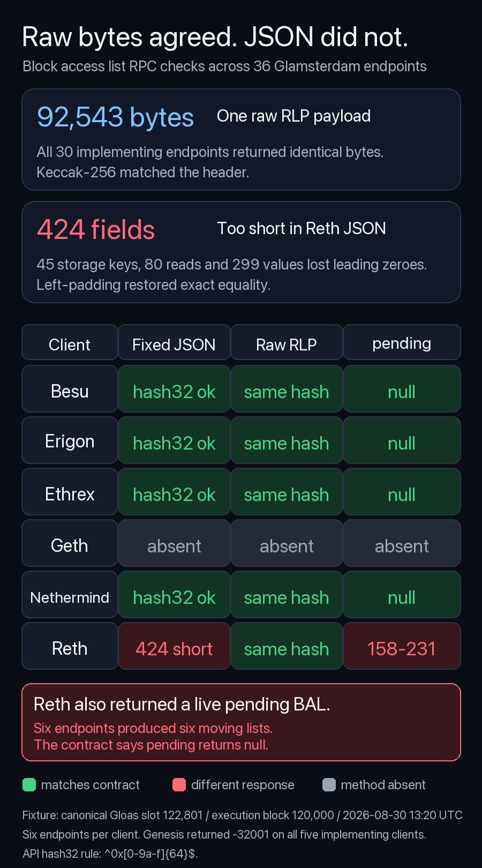Select the Fixed JSON column header
482x868 pixels.
click(x=174, y=342)
